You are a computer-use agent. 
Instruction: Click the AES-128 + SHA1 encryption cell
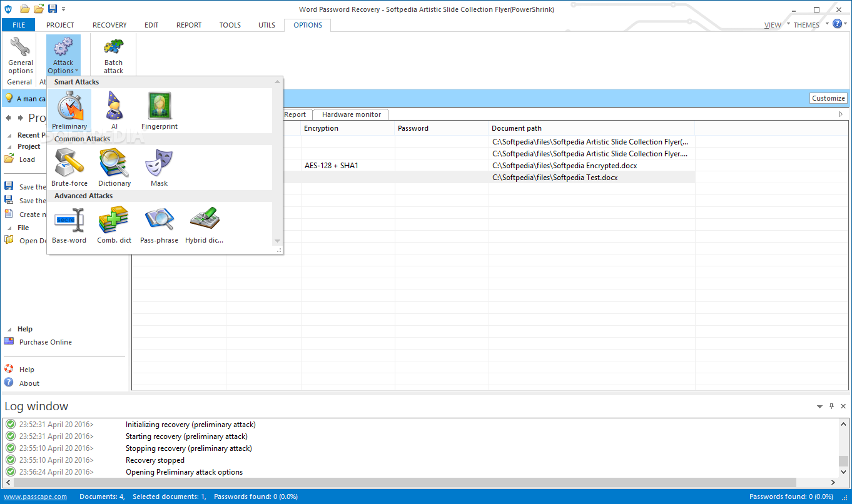332,166
